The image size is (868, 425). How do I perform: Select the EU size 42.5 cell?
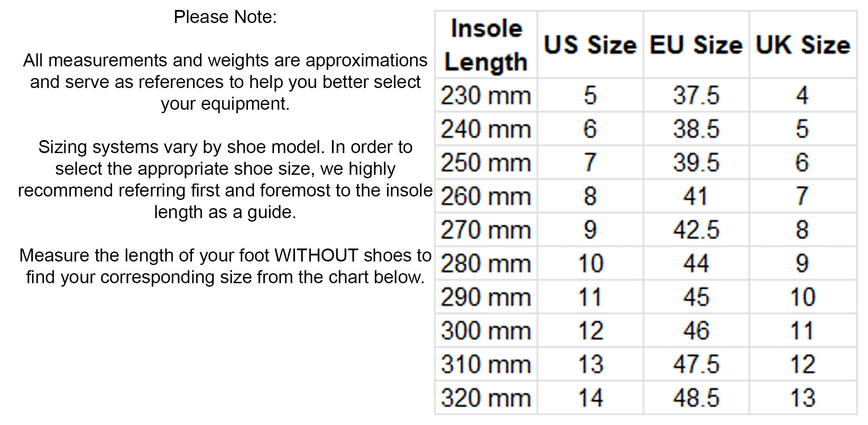[x=696, y=230]
